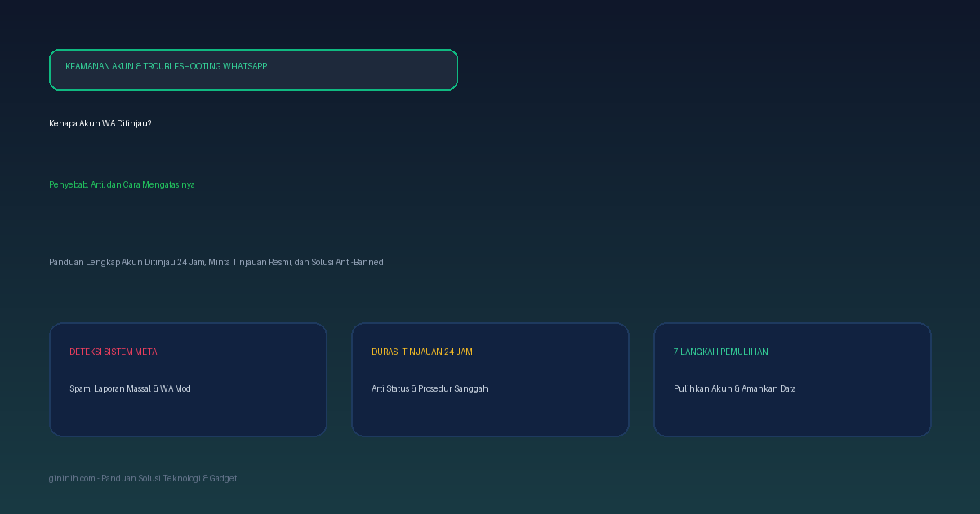Screen dimensions: 980x514
Task: Click 'Spam, Laporan Massal & WA Mod' text
Action: pos(130,389)
